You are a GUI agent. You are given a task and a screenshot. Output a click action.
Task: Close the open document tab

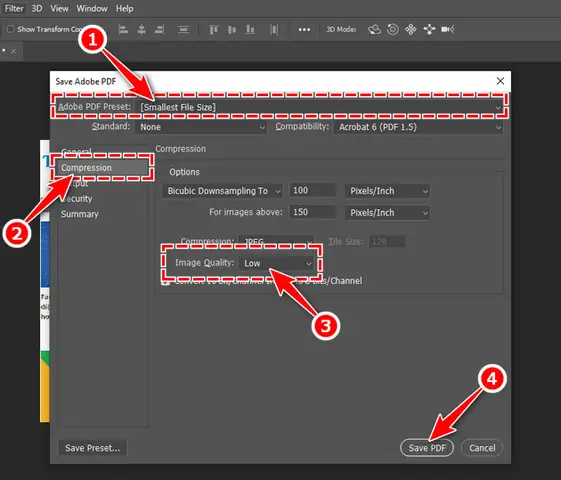click(x=13, y=52)
